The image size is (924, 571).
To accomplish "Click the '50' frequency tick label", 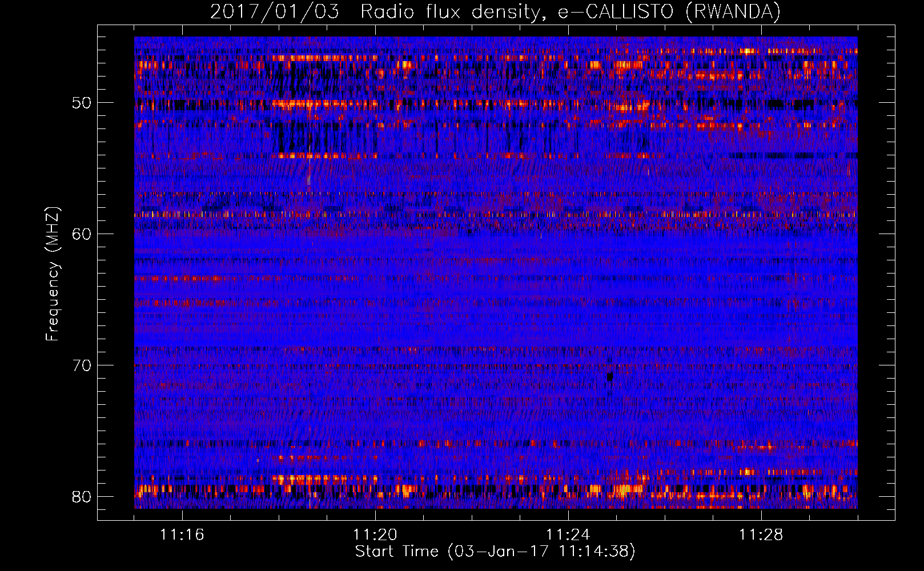I will pyautogui.click(x=82, y=103).
